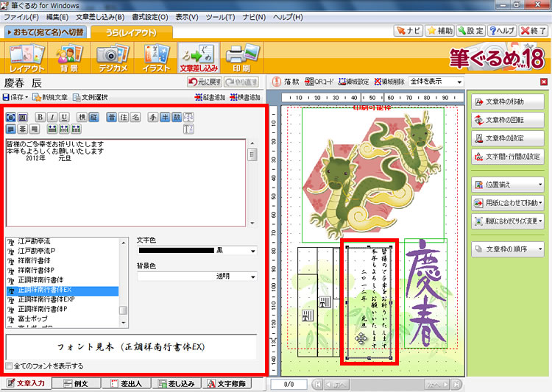Open ヘルプ help button in toolbar

click(x=502, y=31)
